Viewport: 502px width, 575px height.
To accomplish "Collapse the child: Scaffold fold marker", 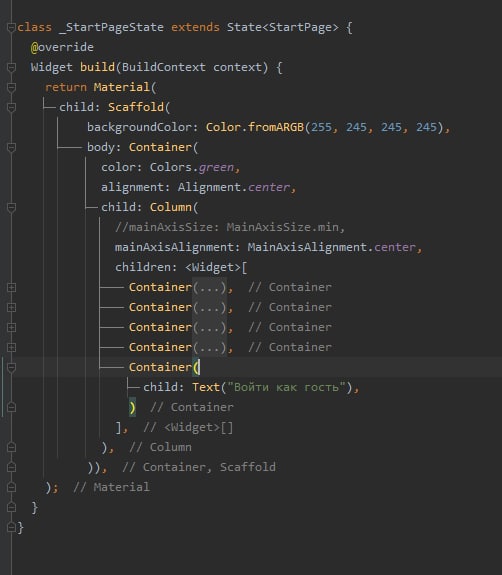I will click(11, 107).
